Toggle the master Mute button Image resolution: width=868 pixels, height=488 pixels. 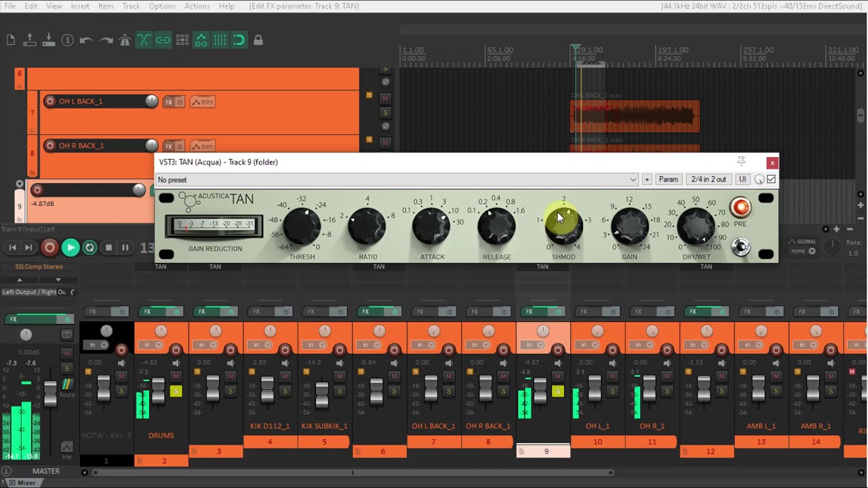[66, 353]
